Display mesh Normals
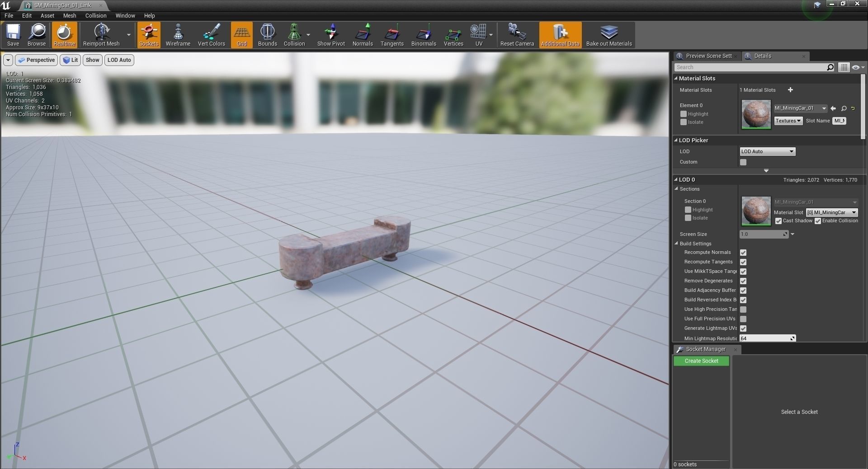The image size is (868, 469). click(x=363, y=35)
